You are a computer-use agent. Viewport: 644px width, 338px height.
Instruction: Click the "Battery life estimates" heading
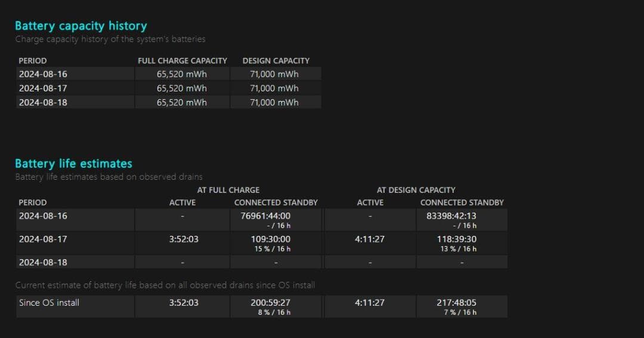click(73, 164)
